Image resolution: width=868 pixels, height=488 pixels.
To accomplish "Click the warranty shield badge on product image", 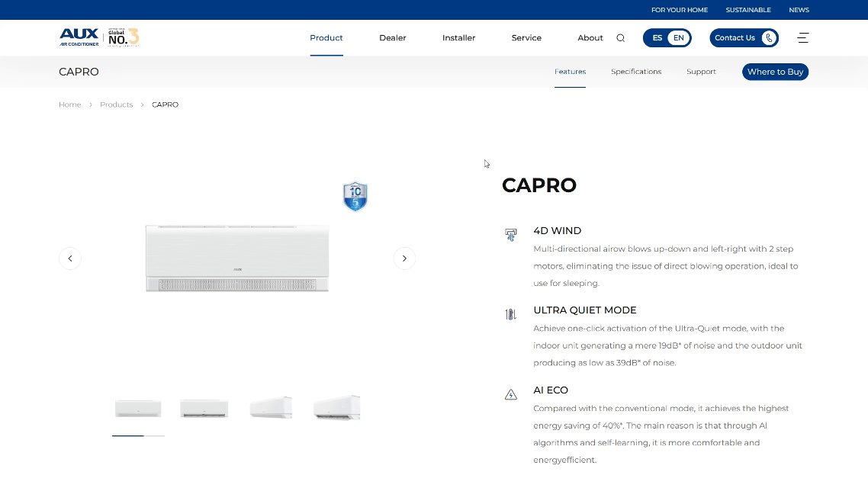I will 355,197.
